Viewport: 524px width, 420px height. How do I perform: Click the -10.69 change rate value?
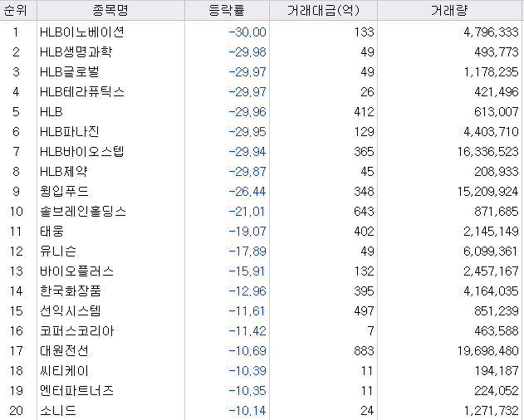247,351
